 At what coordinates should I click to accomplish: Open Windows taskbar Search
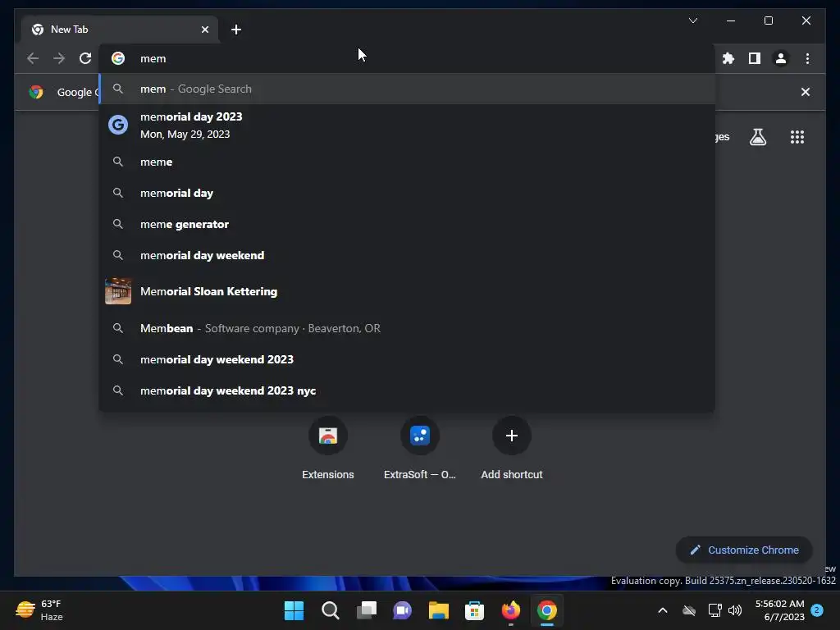click(x=330, y=610)
